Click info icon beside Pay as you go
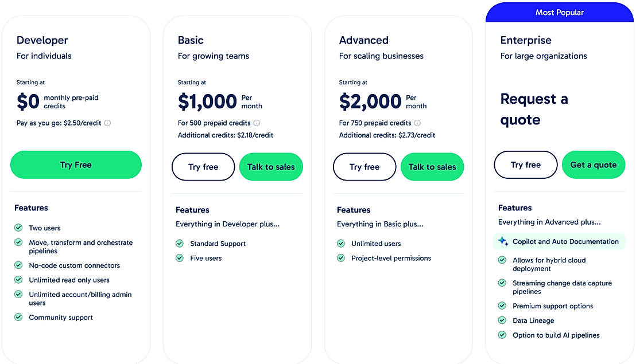The height and width of the screenshot is (364, 636). click(x=107, y=123)
